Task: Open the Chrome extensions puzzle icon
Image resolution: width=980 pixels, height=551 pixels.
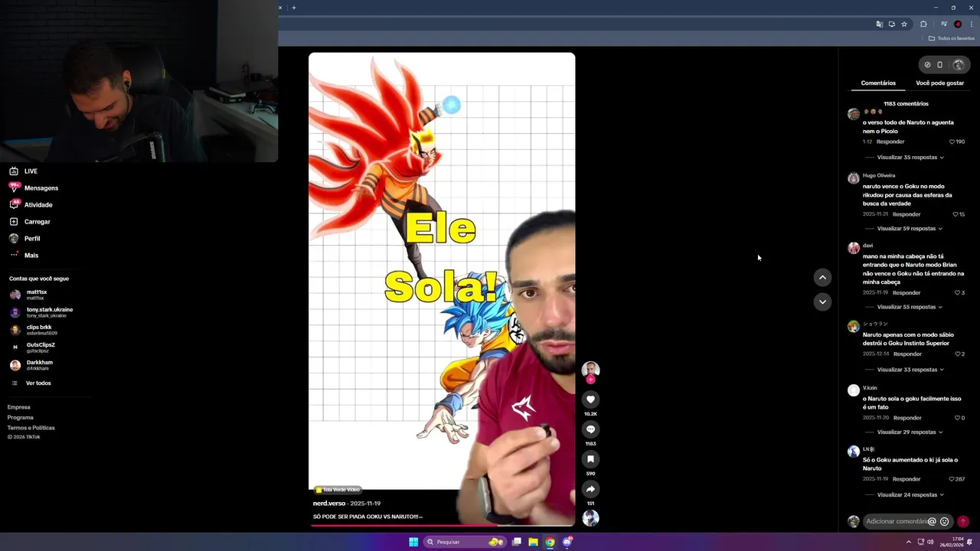Action: point(923,24)
